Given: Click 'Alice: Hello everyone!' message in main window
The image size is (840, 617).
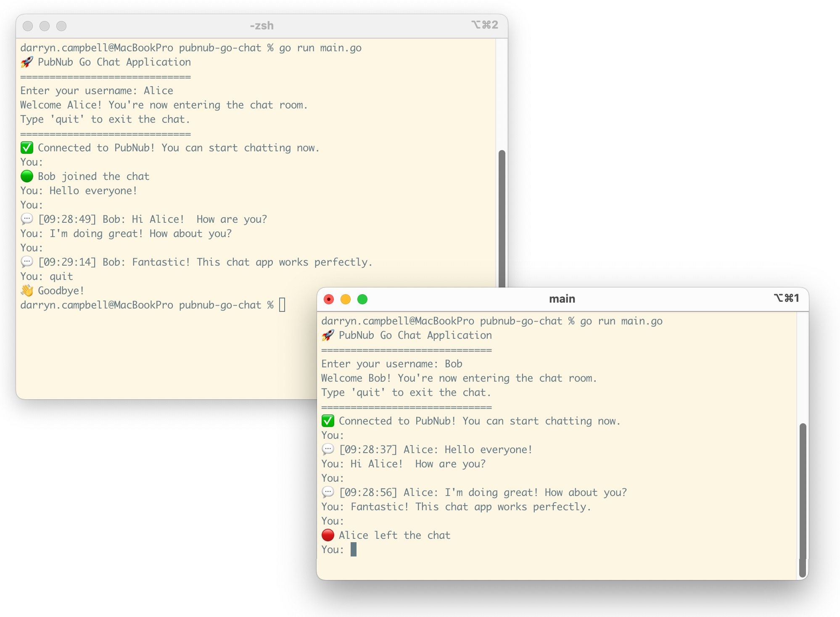Looking at the screenshot, I should [468, 450].
